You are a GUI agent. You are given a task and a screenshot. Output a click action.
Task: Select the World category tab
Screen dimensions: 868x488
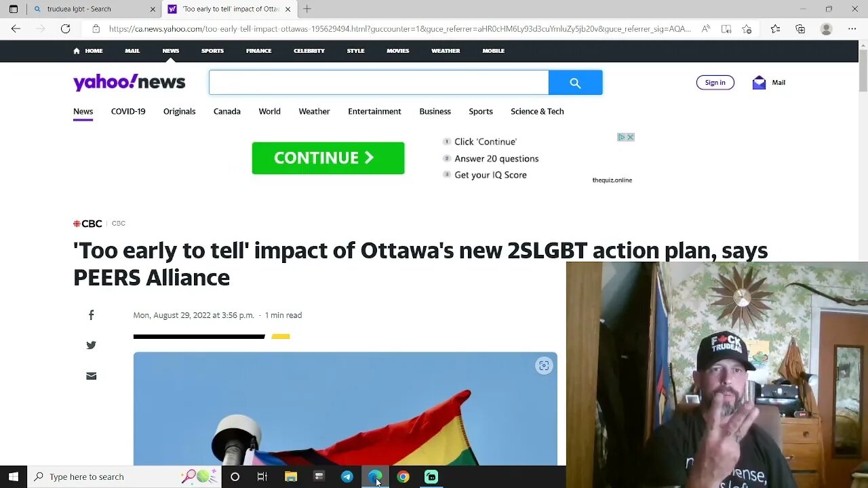pos(269,111)
